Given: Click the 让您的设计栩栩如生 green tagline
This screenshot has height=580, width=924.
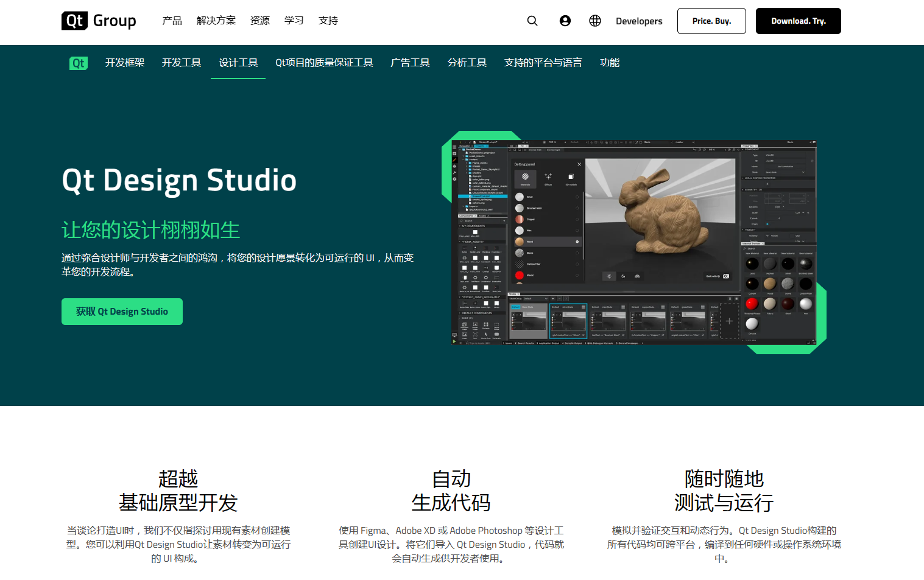Looking at the screenshot, I should [150, 230].
